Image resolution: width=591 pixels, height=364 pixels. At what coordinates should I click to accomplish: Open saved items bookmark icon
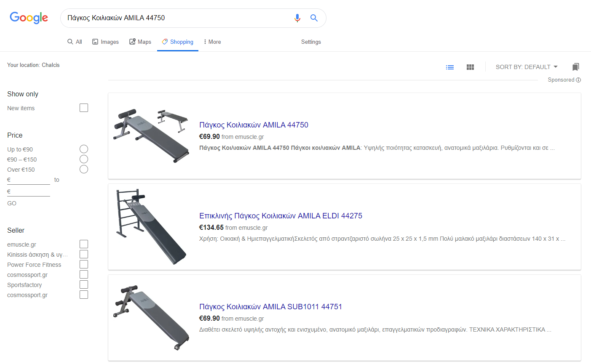tap(576, 67)
